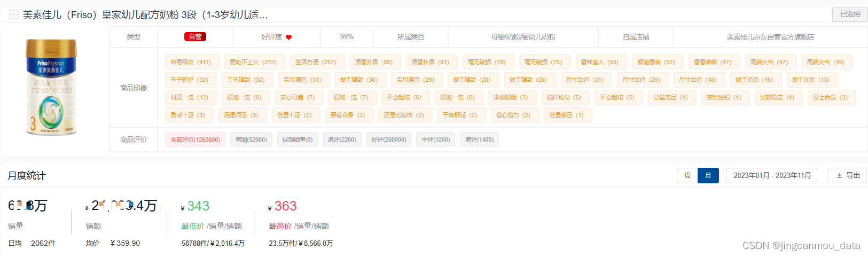Click the highest price value 363
The image size is (868, 256).
285,206
